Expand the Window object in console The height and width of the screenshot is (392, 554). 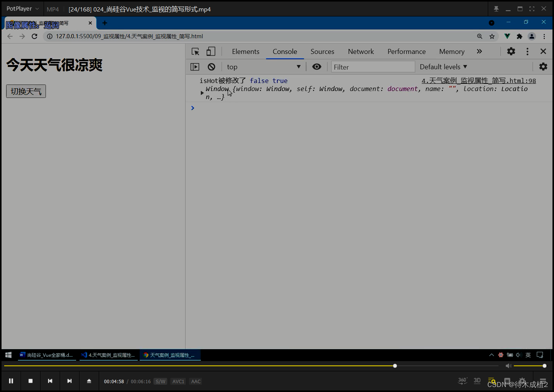202,93
